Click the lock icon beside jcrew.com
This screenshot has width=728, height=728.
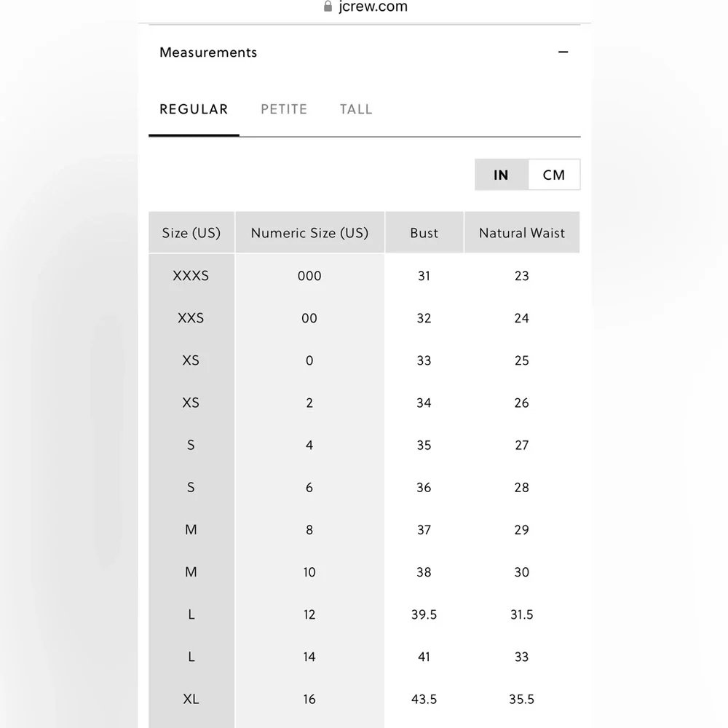[x=328, y=7]
